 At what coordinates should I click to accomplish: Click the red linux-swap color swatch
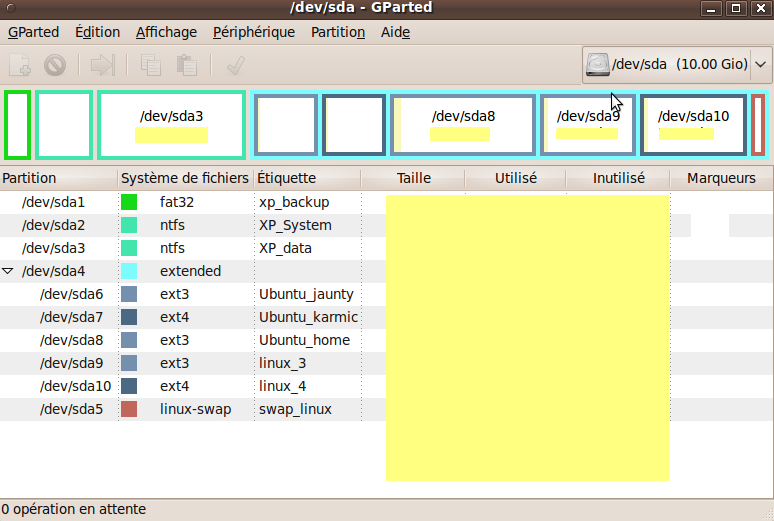pos(129,409)
